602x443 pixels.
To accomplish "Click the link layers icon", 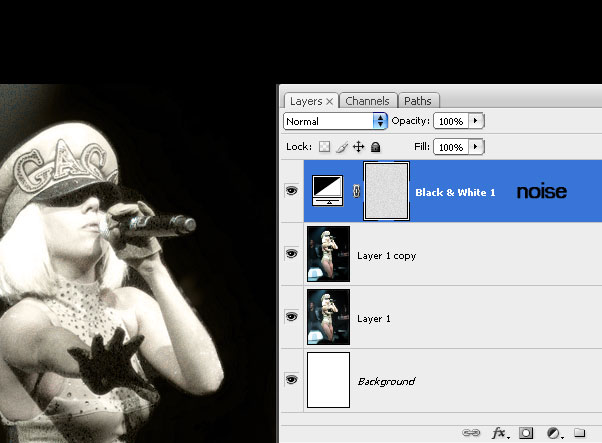I will [x=471, y=433].
